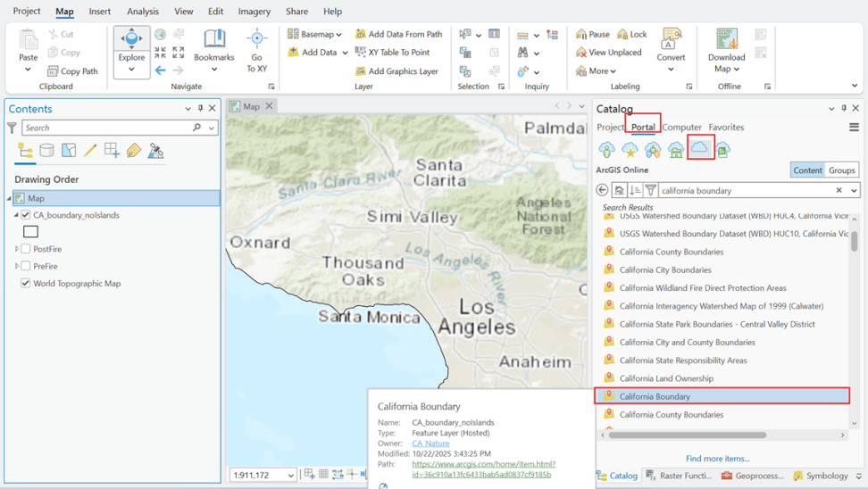Click the catalog Sort icon

[x=635, y=190]
